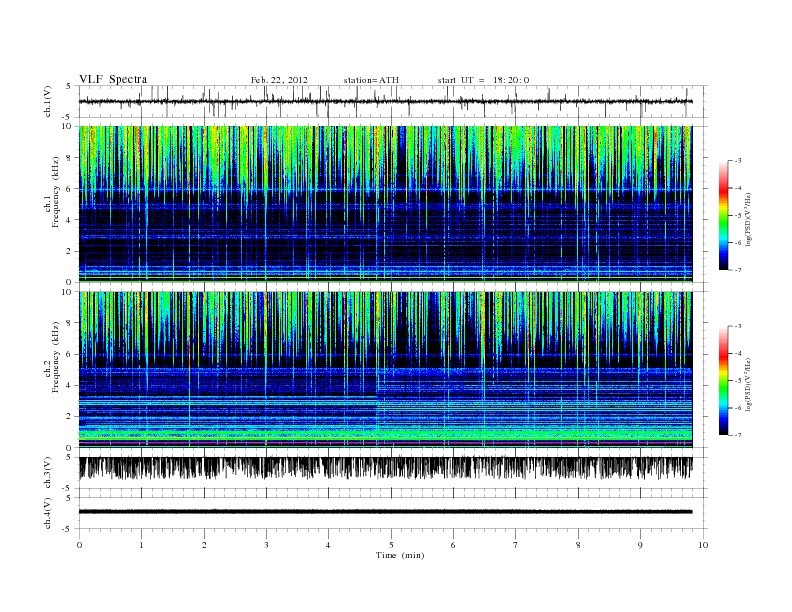The image size is (792, 612).
Task: Click time axis tick label '3'
Action: (x=266, y=545)
